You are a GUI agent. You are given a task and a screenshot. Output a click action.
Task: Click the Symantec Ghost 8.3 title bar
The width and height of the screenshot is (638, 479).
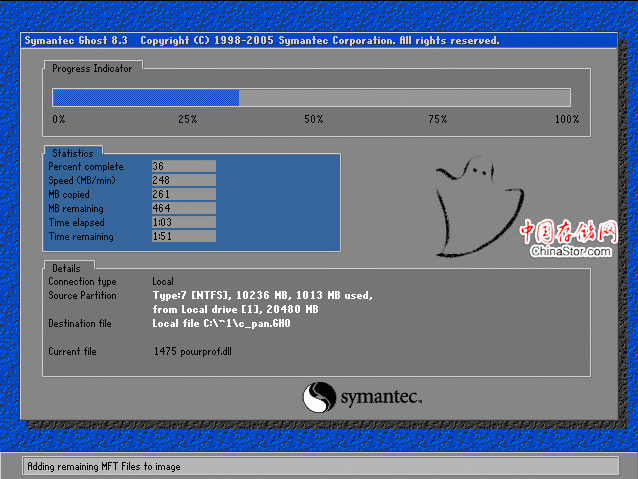(319, 41)
